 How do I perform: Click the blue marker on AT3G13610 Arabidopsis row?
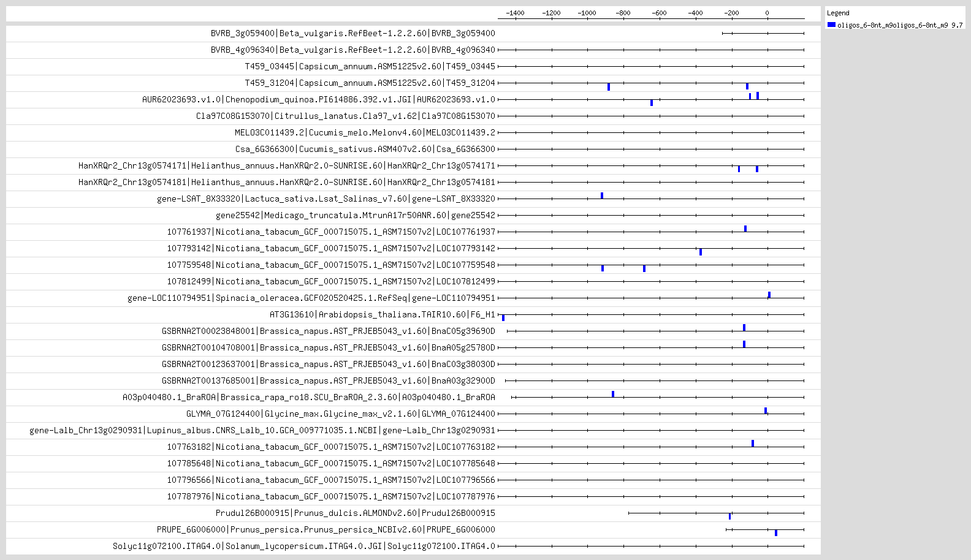[503, 318]
